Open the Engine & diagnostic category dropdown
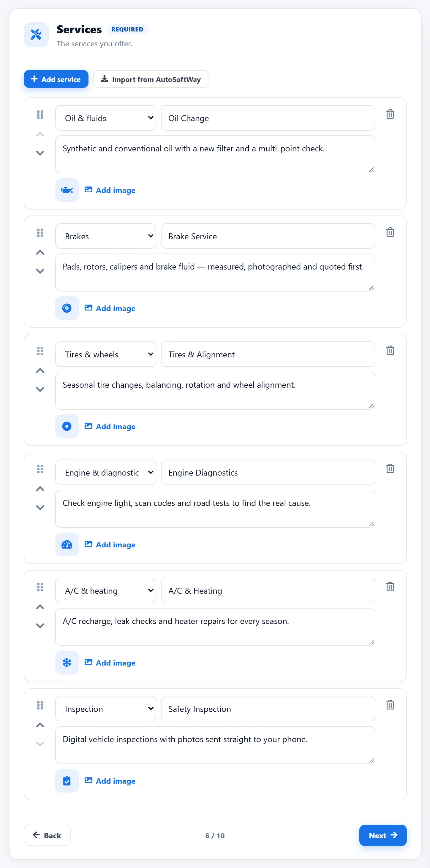The width and height of the screenshot is (430, 868). pyautogui.click(x=105, y=472)
